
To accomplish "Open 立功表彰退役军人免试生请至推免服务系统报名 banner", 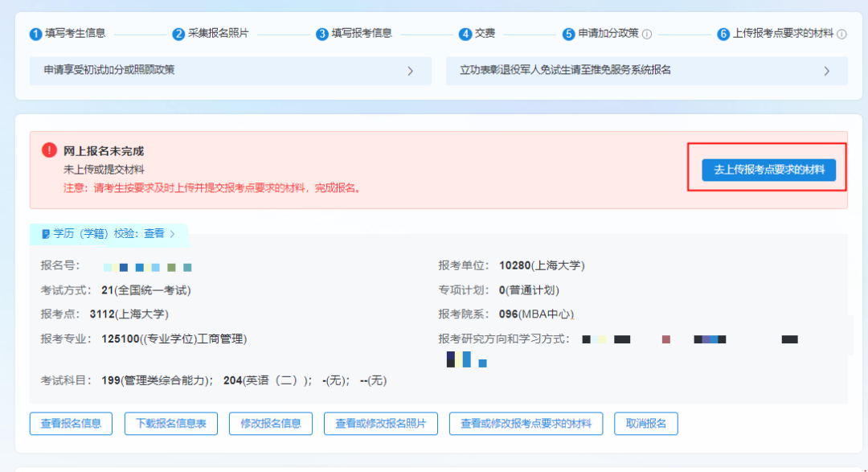I will [646, 71].
